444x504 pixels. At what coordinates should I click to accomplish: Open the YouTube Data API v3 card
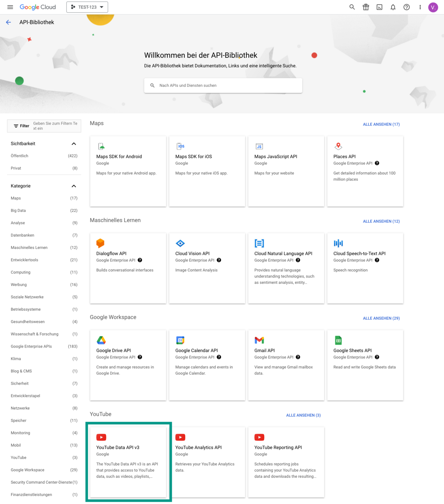pyautogui.click(x=128, y=462)
